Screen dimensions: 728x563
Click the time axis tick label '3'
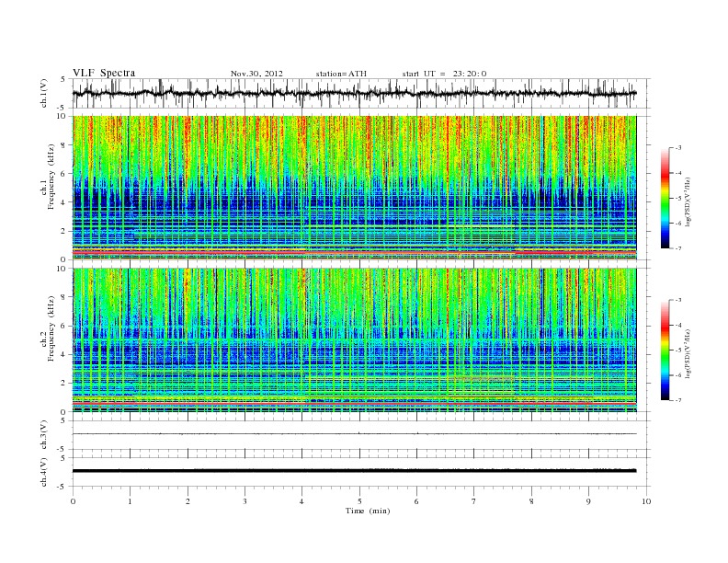click(245, 501)
